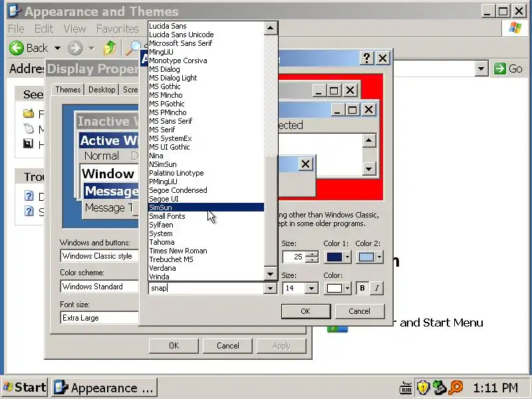Image resolution: width=532 pixels, height=399 pixels.
Task: Select Verdana font in list
Action: (x=206, y=268)
